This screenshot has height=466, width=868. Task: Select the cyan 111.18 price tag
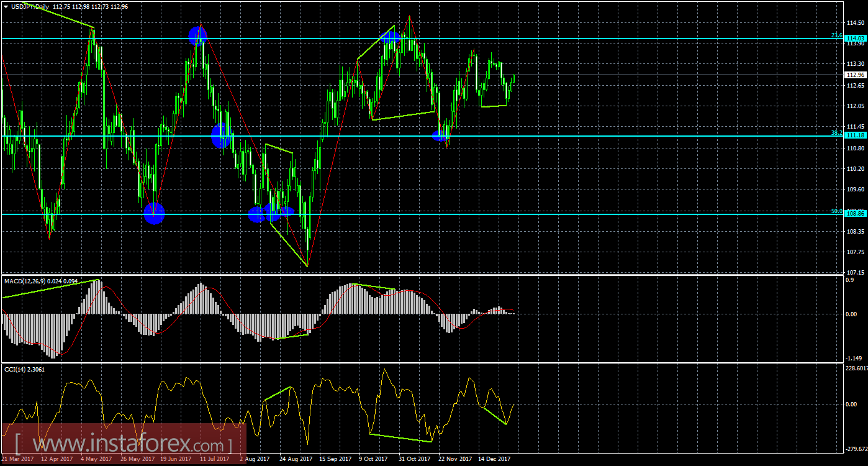[x=855, y=135]
